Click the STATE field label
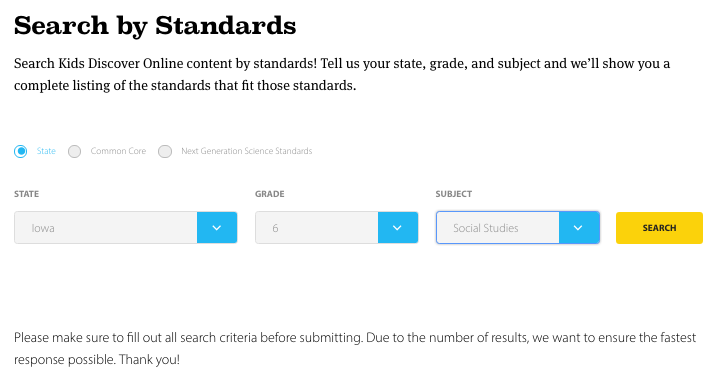 point(27,194)
